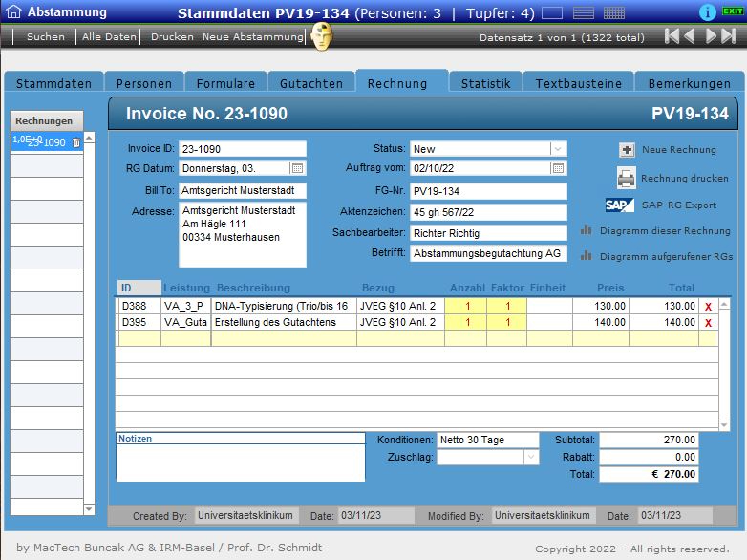Click the Alle Daten button

[109, 36]
